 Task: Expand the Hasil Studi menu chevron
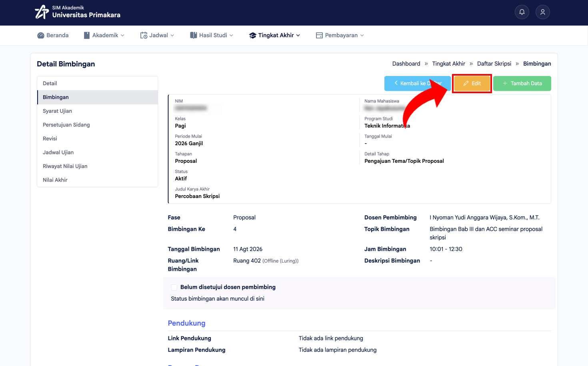tap(231, 35)
